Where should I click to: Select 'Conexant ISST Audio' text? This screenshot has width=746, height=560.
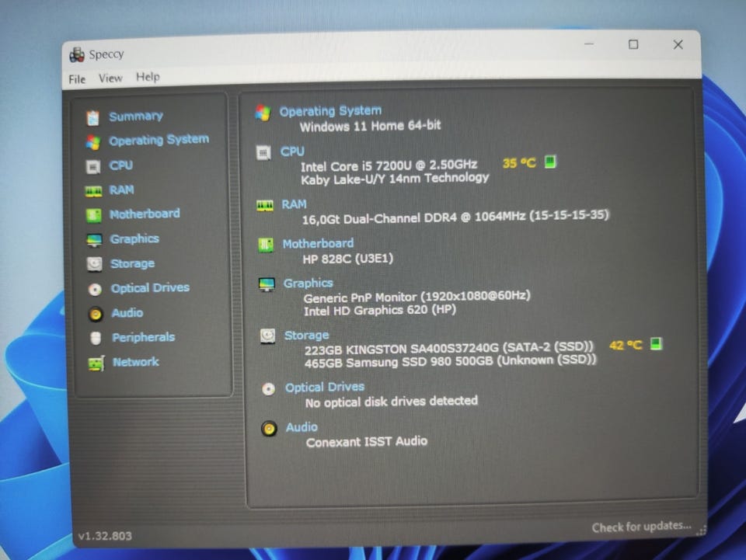[366, 442]
